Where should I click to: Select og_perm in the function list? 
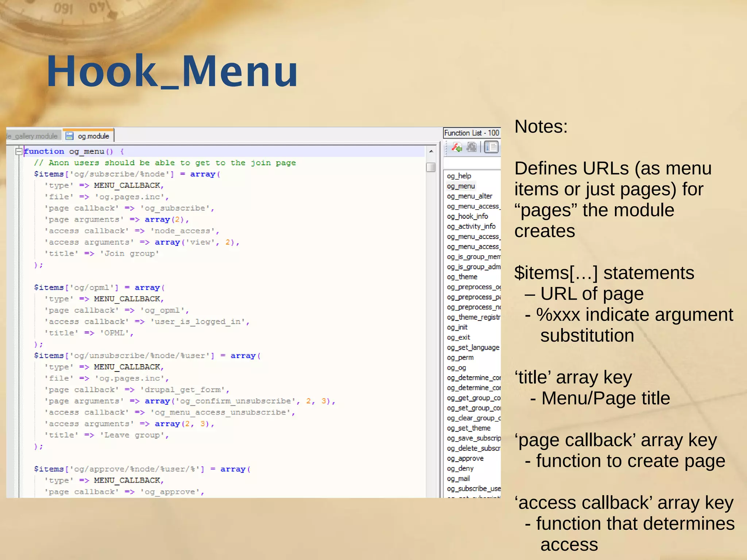460,358
